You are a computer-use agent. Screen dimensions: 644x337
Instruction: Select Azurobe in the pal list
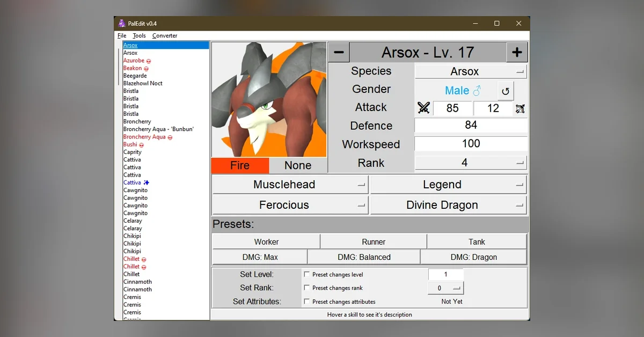[134, 61]
